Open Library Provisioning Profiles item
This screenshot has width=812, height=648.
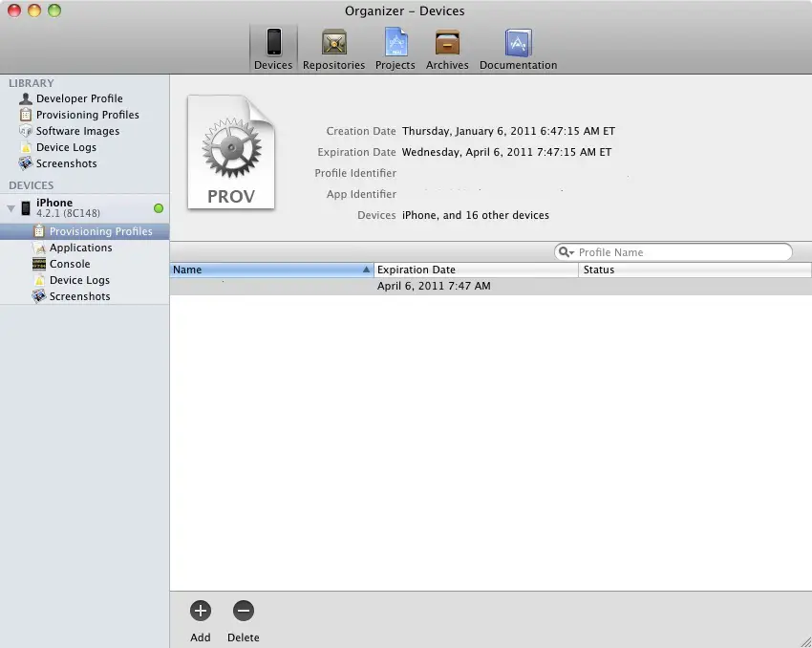(87, 115)
